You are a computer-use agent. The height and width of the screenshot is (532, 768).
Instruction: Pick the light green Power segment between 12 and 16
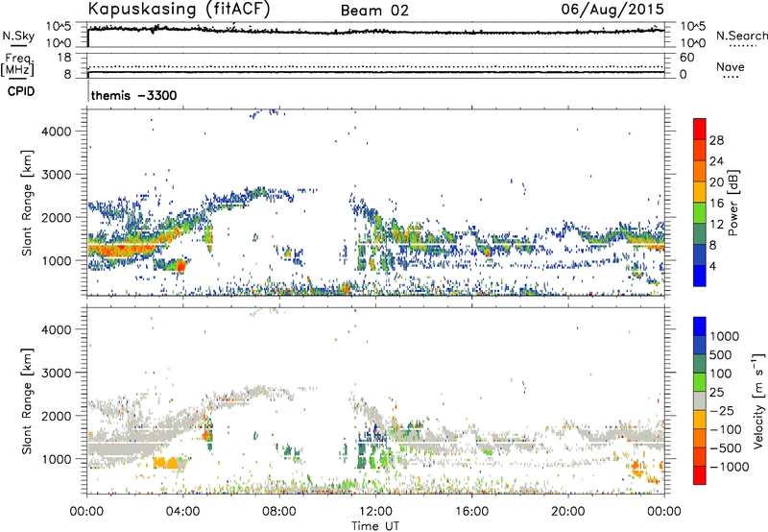coord(700,213)
